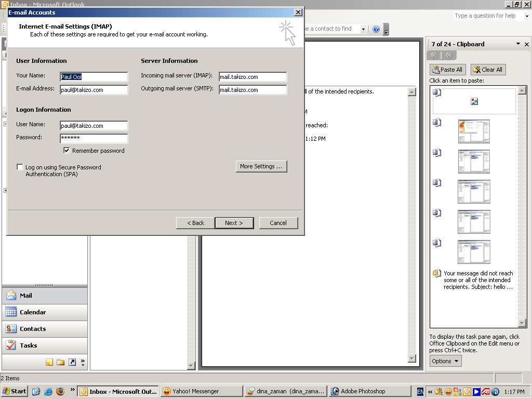This screenshot has width=532, height=399.
Task: Click clipboard list scroll-up arrow
Action: coord(523,90)
